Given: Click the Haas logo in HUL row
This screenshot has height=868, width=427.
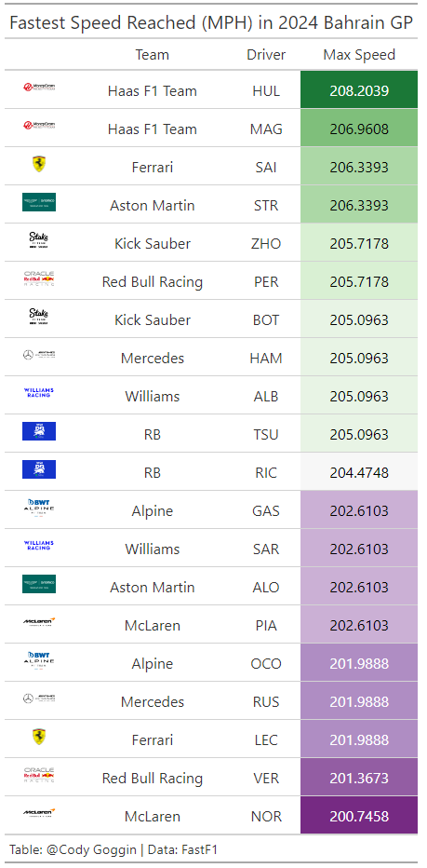Looking at the screenshot, I should 39,88.
